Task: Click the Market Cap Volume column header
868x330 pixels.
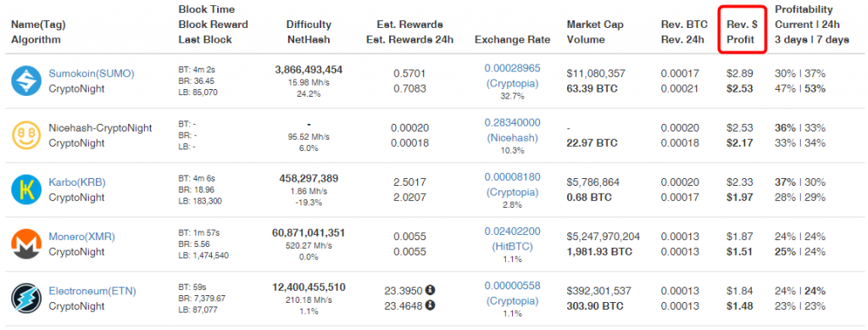Action: [x=595, y=32]
